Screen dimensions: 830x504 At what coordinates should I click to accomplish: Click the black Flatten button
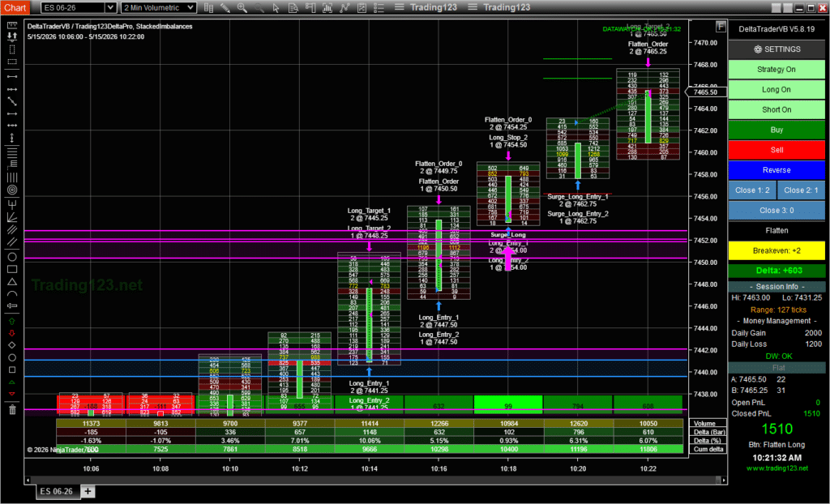[777, 230]
